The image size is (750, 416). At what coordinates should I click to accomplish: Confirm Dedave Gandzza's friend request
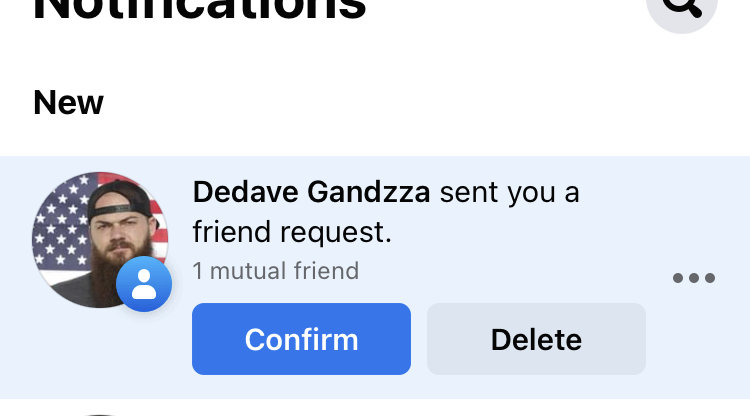301,339
